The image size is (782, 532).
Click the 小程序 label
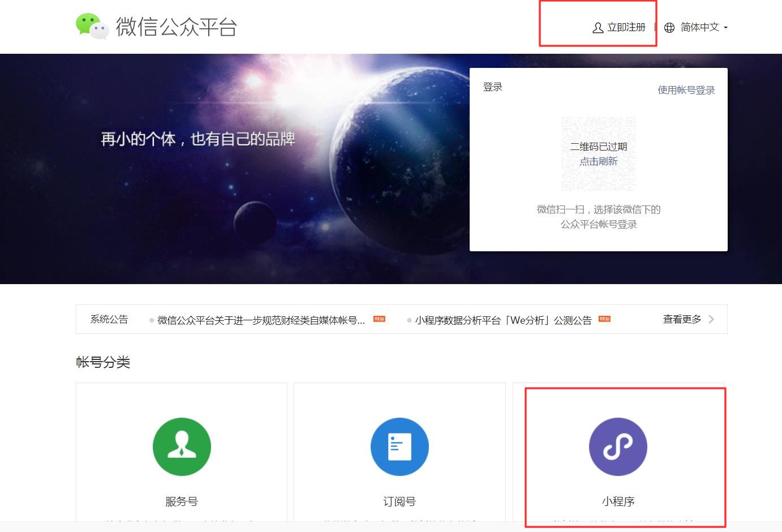click(618, 501)
